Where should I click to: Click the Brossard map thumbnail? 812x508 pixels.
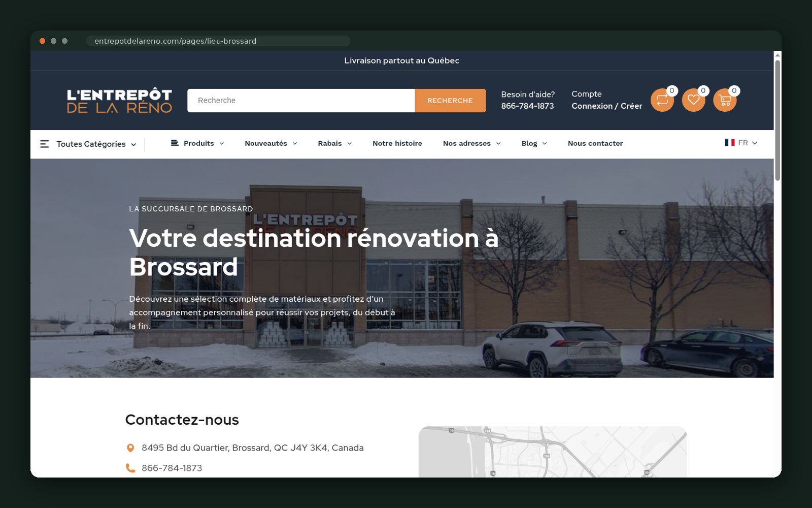pyautogui.click(x=553, y=452)
